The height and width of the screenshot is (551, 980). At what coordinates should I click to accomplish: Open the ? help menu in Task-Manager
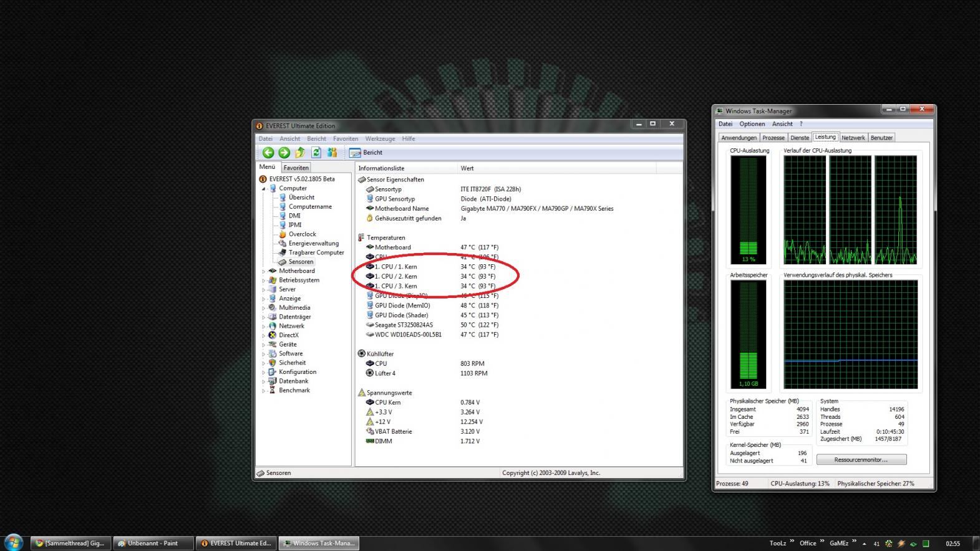pos(801,124)
